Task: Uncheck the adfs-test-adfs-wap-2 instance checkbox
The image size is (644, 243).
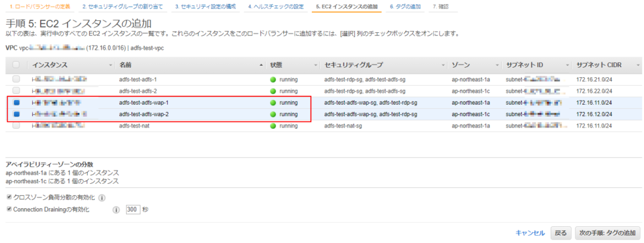Action: pos(16,114)
